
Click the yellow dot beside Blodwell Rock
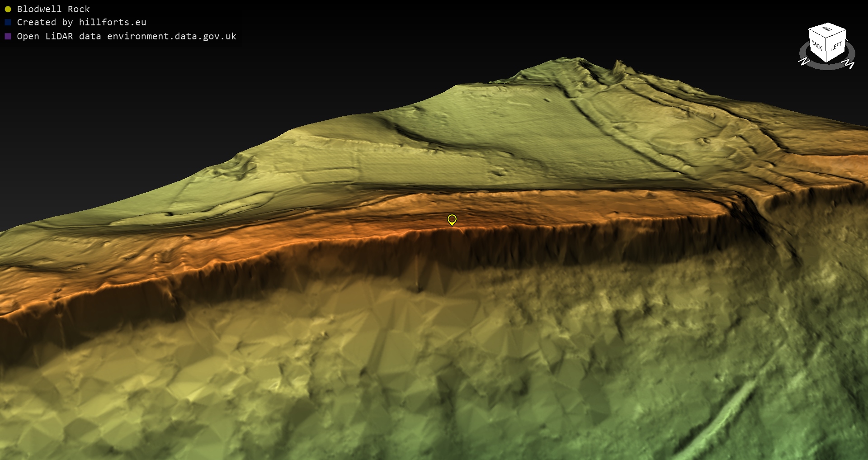(x=8, y=9)
